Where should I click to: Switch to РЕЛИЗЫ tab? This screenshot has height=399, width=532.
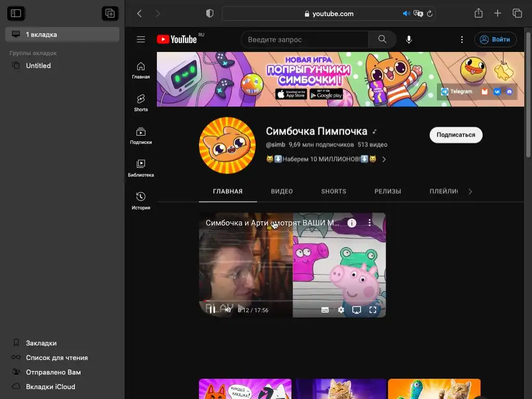point(388,191)
